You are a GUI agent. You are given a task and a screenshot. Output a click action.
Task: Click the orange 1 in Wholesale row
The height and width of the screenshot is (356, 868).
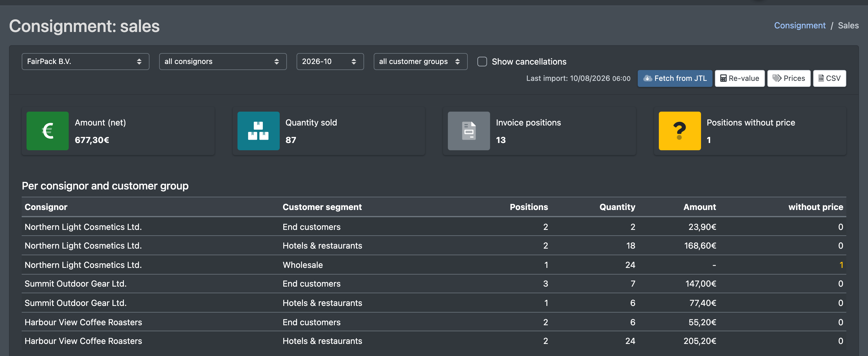(x=841, y=265)
